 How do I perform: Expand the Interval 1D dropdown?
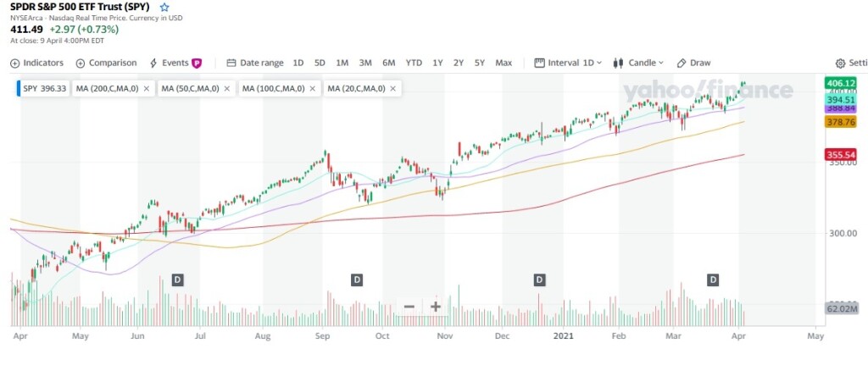[x=568, y=63]
